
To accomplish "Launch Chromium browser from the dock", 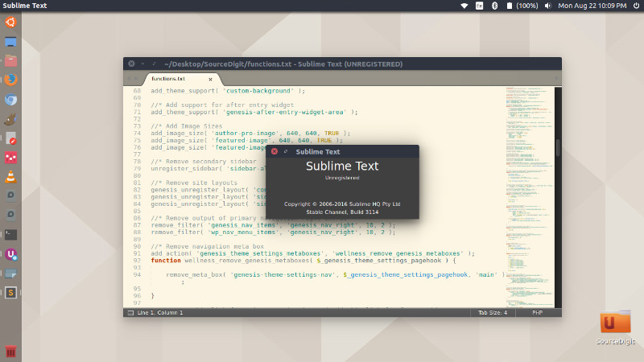I will coord(10,100).
